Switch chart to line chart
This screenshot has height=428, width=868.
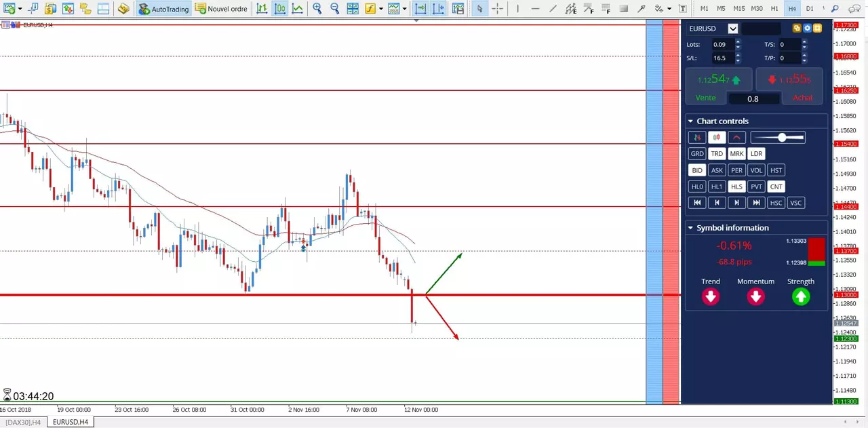[297, 9]
